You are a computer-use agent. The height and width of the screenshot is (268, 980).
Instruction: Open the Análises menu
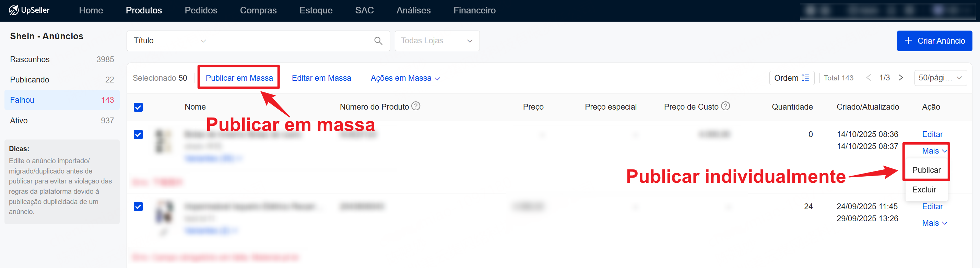click(x=414, y=10)
